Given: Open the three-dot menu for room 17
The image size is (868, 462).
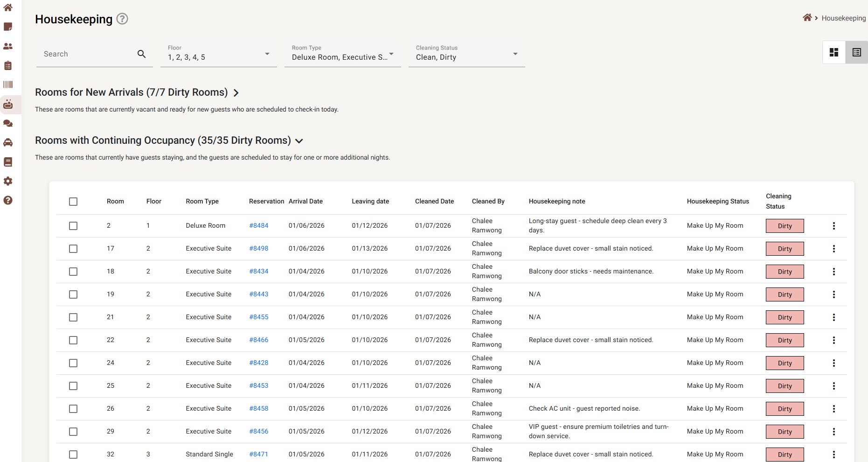Looking at the screenshot, I should coord(833,249).
